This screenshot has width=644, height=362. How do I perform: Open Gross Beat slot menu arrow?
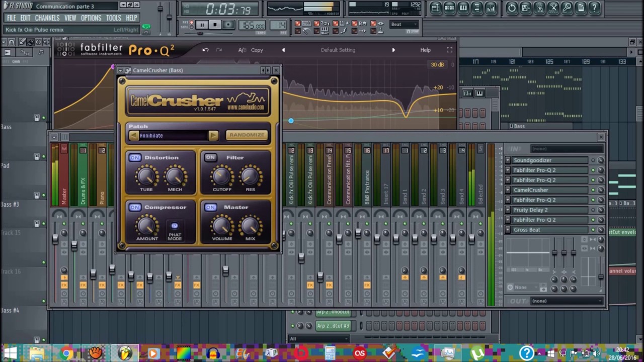[x=508, y=230]
